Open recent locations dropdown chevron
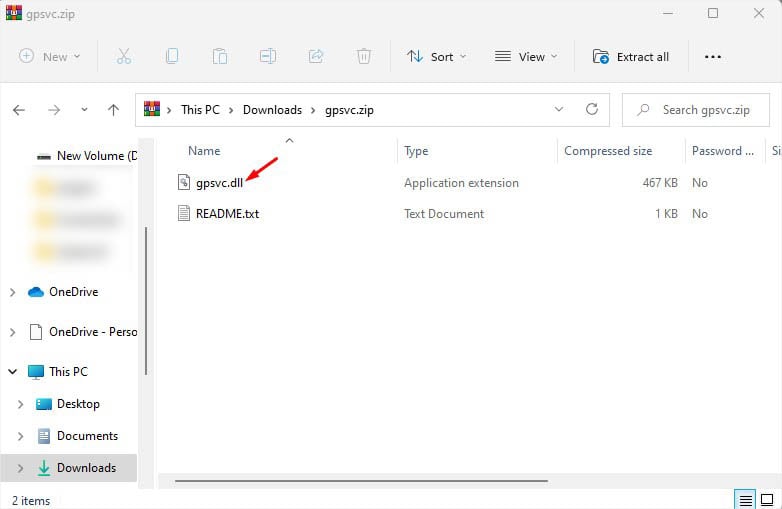This screenshot has width=782, height=509. click(x=84, y=110)
